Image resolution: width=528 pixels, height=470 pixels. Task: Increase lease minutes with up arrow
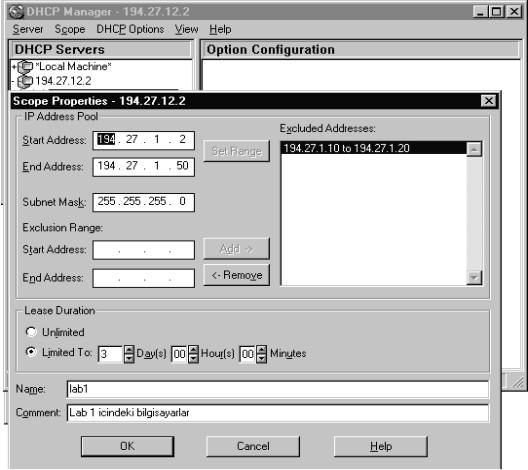[262, 350]
